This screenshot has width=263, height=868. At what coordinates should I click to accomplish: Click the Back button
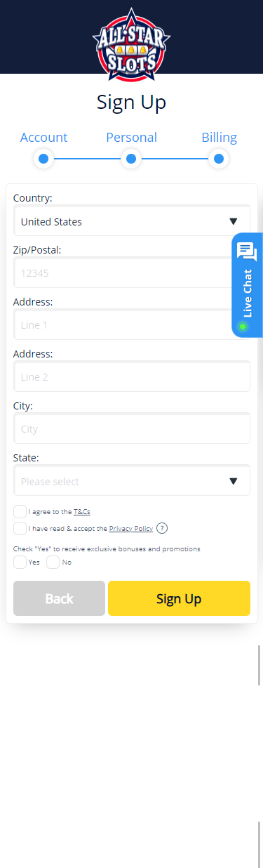pos(59,598)
